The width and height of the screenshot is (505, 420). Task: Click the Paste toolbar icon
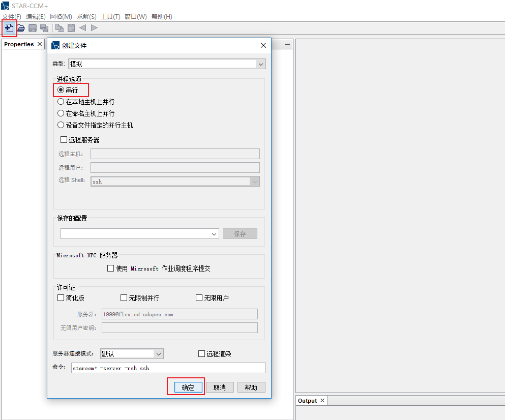pos(70,28)
